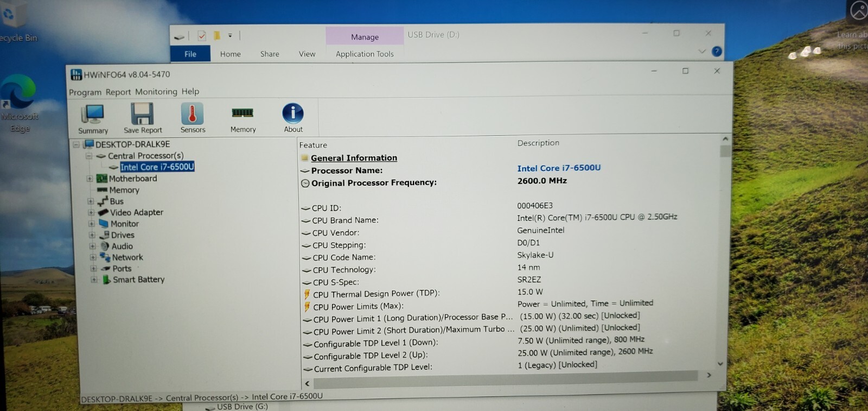The image size is (868, 411).
Task: Select the Smart Battery tree item
Action: click(x=139, y=280)
